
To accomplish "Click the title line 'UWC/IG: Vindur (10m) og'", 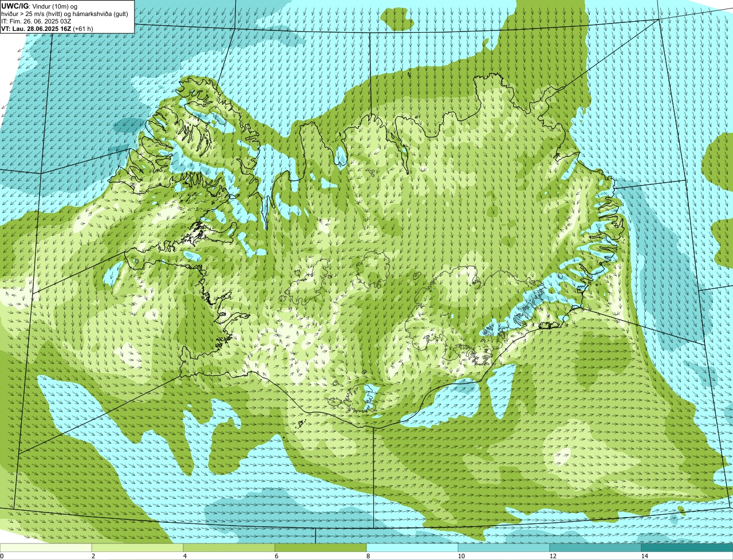I will coord(40,6).
